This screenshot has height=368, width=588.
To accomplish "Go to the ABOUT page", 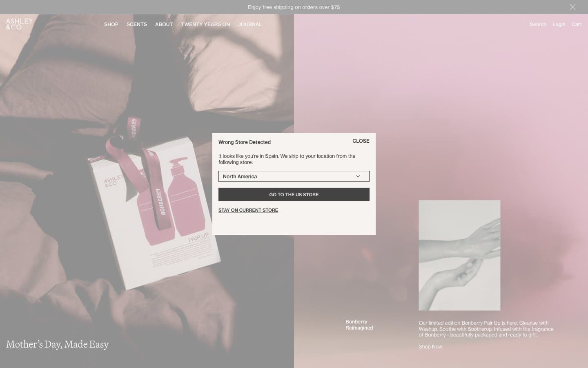I will 164,25.
